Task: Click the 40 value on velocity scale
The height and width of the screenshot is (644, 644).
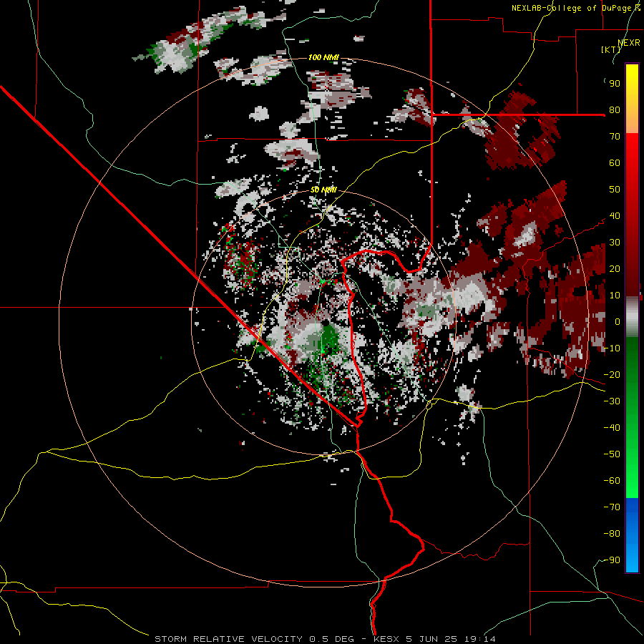Action: 615,216
